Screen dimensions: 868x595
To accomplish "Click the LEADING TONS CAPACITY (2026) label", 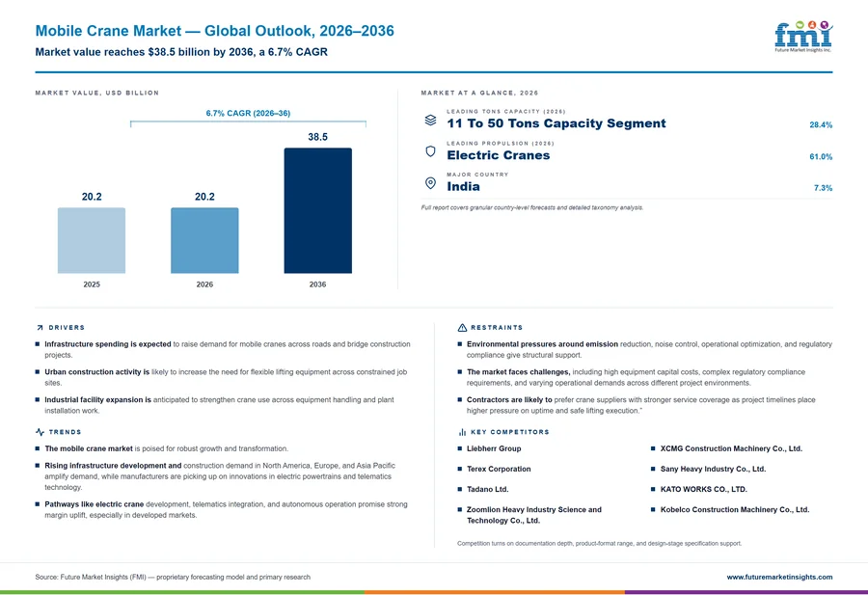I will 506,111.
